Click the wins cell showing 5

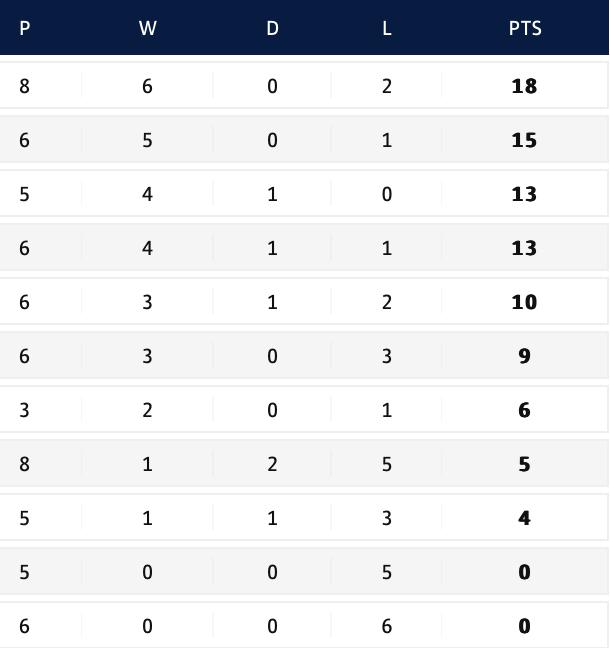coord(148,140)
